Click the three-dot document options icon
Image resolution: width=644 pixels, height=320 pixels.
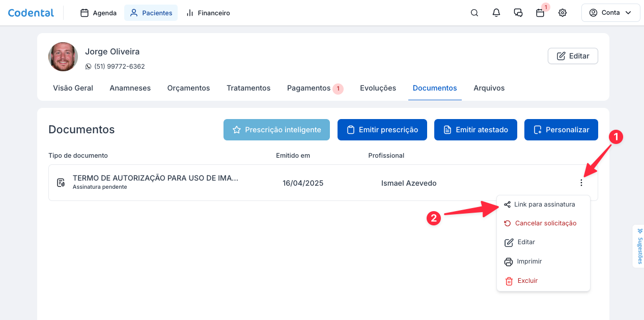tap(581, 183)
